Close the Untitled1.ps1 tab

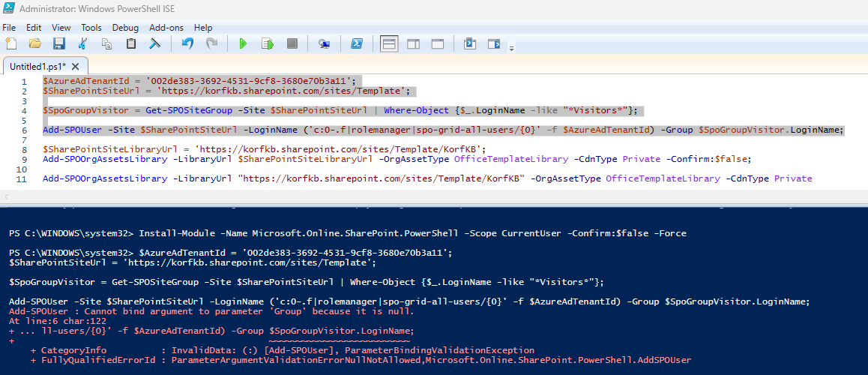pos(76,67)
